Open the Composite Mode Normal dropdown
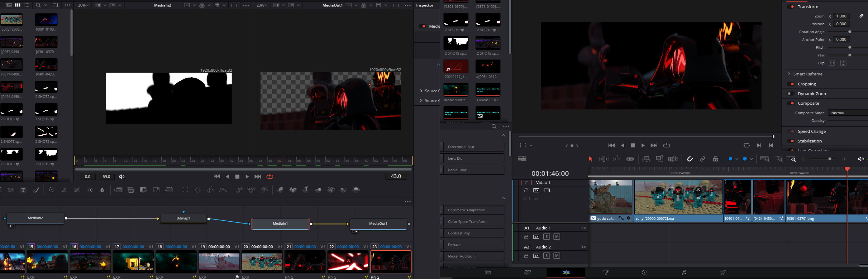868x279 pixels. [847, 113]
